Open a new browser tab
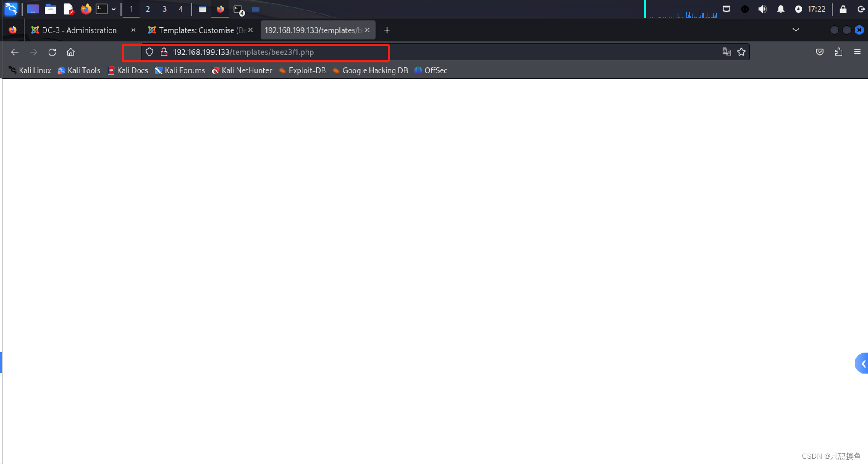The height and width of the screenshot is (464, 868). [387, 30]
